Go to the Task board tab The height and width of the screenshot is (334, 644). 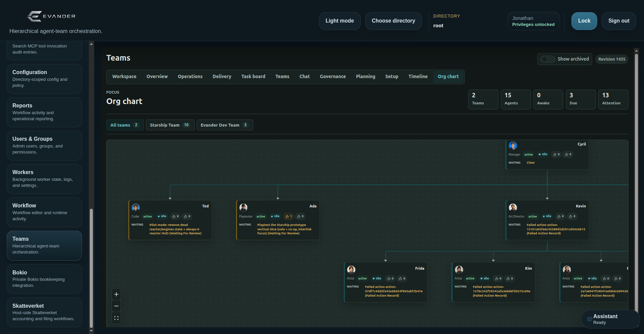click(x=253, y=77)
